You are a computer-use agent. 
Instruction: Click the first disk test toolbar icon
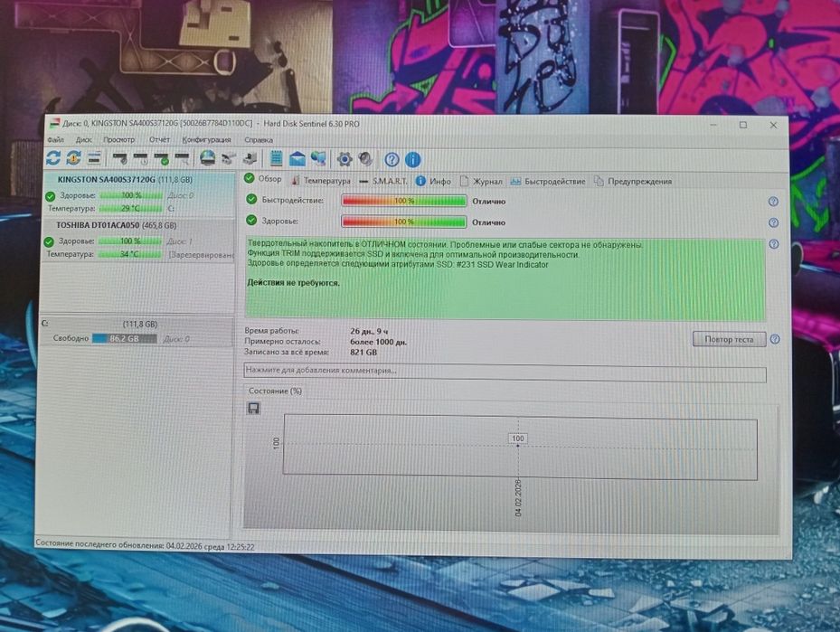[x=120, y=158]
